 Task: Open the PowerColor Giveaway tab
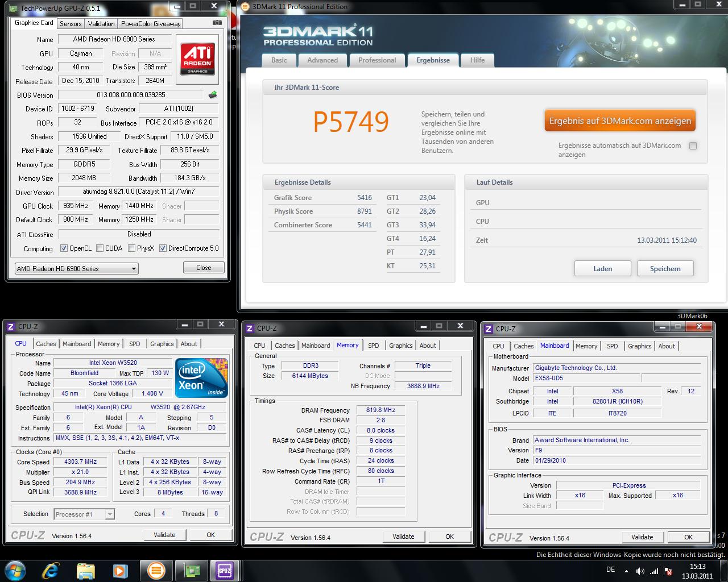click(151, 23)
